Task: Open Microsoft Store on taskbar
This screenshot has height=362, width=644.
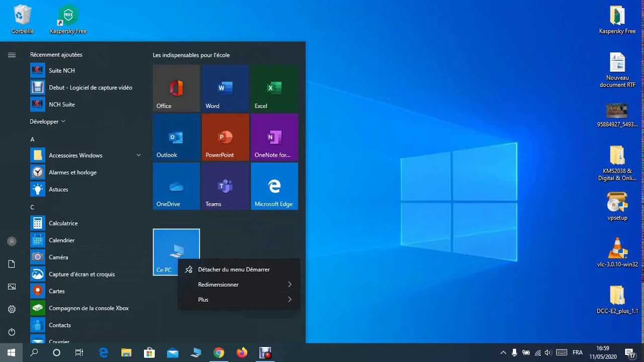Action: (149, 352)
